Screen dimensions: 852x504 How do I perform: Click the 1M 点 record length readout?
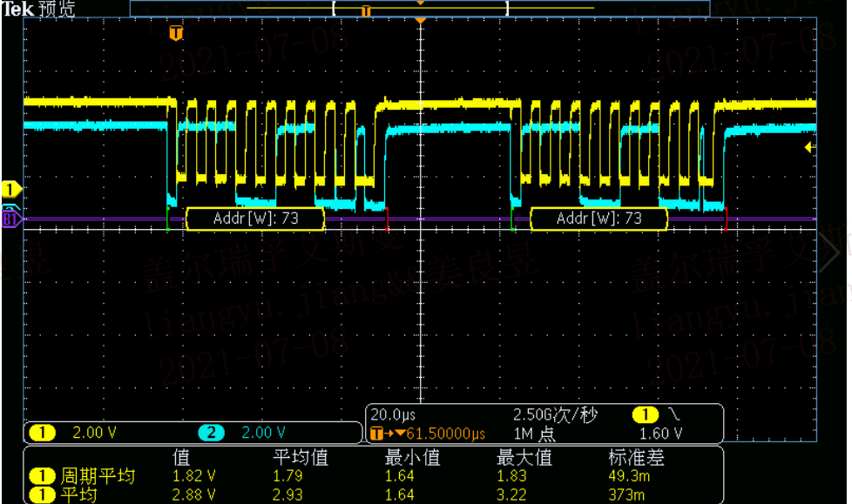535,433
